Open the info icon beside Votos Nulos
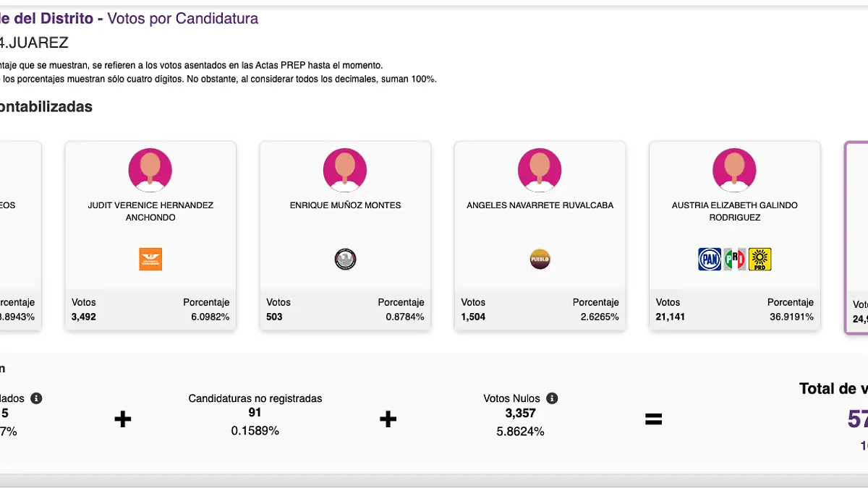Viewport: 868px width, 488px height. tap(552, 398)
